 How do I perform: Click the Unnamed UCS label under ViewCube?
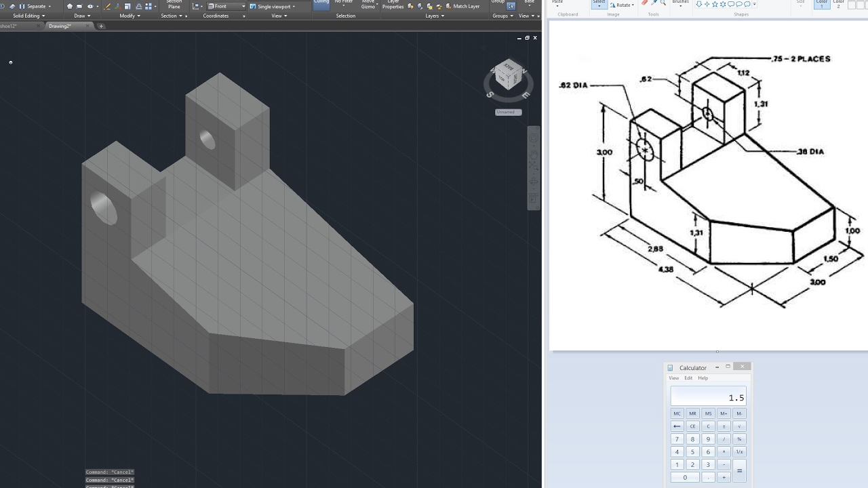tap(508, 112)
